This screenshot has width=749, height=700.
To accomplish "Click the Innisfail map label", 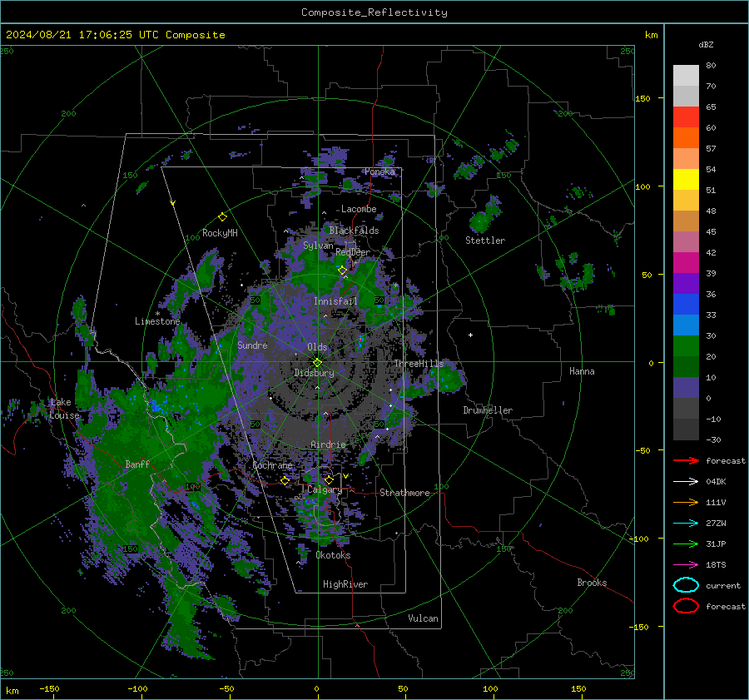I will click(335, 301).
